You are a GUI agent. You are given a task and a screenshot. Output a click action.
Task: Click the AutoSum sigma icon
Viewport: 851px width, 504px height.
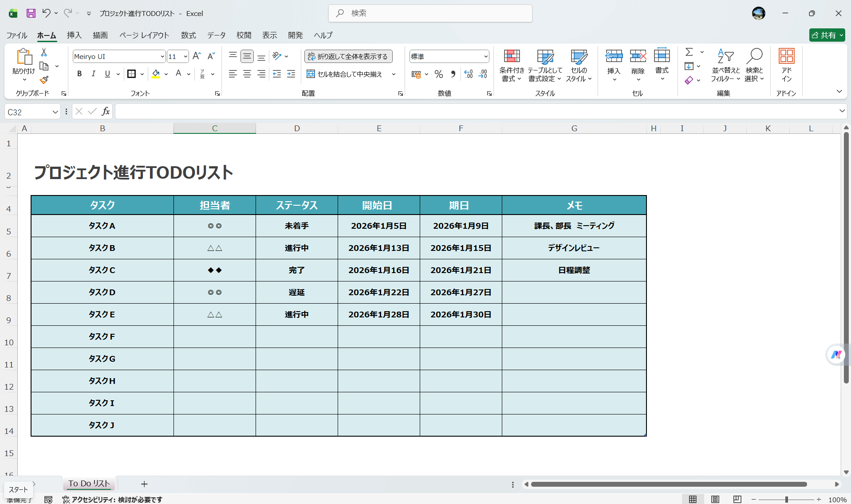[x=689, y=52]
